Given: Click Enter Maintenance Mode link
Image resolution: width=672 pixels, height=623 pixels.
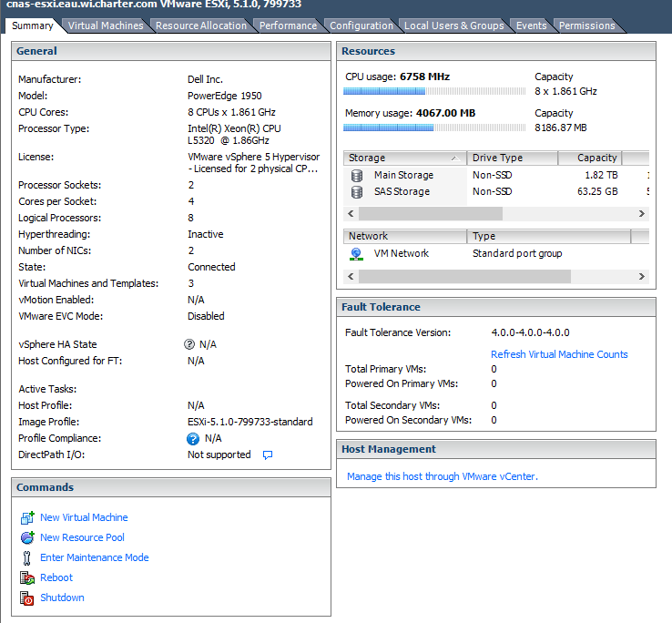Looking at the screenshot, I should click(x=95, y=557).
